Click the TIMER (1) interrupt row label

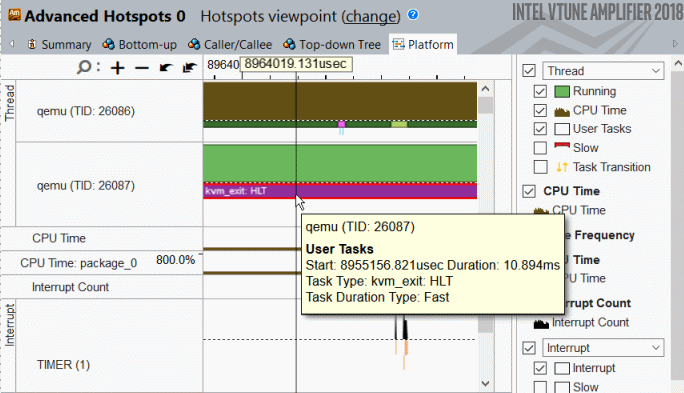pos(63,365)
